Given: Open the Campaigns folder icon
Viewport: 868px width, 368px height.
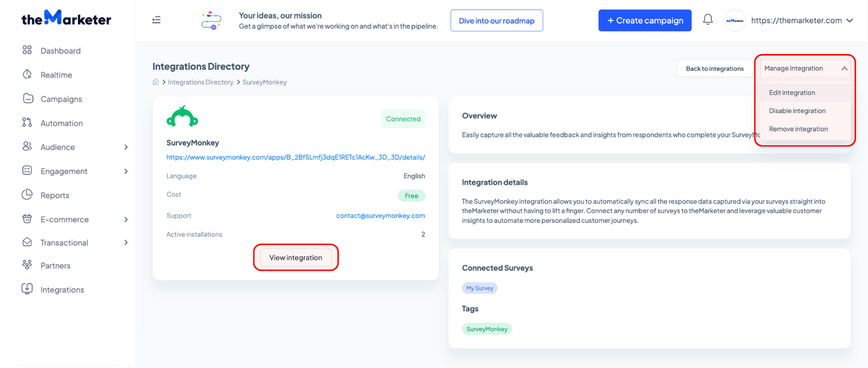Looking at the screenshot, I should pyautogui.click(x=28, y=98).
